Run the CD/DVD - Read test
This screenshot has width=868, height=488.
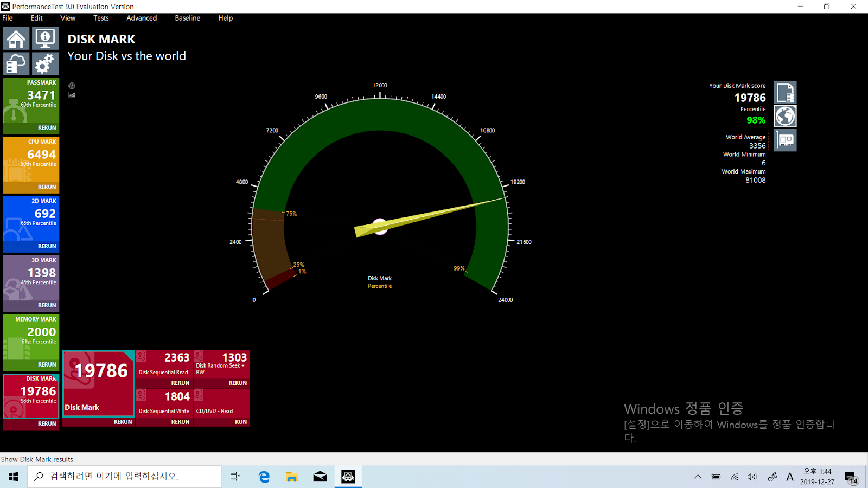pos(241,422)
